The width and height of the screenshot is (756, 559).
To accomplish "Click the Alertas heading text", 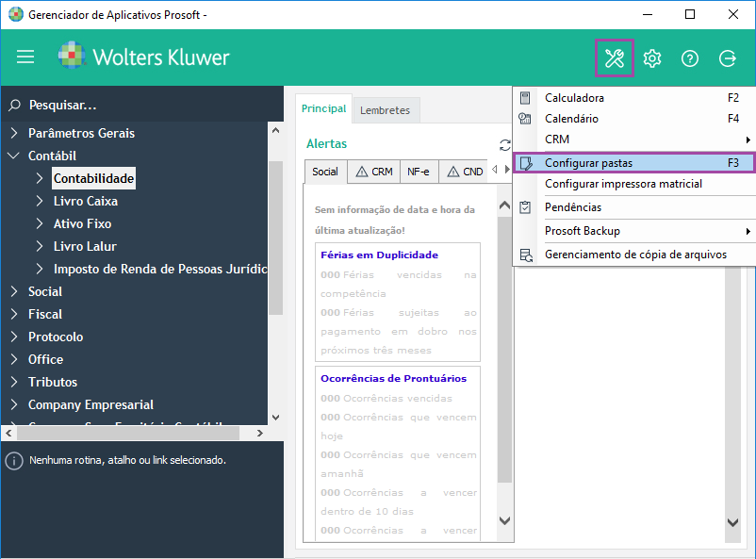I will 326,143.
